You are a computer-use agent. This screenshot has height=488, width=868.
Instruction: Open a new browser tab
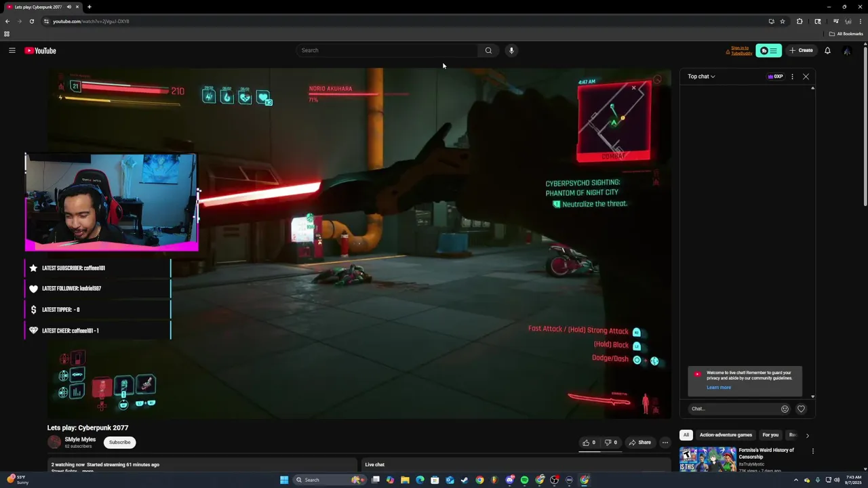(89, 7)
